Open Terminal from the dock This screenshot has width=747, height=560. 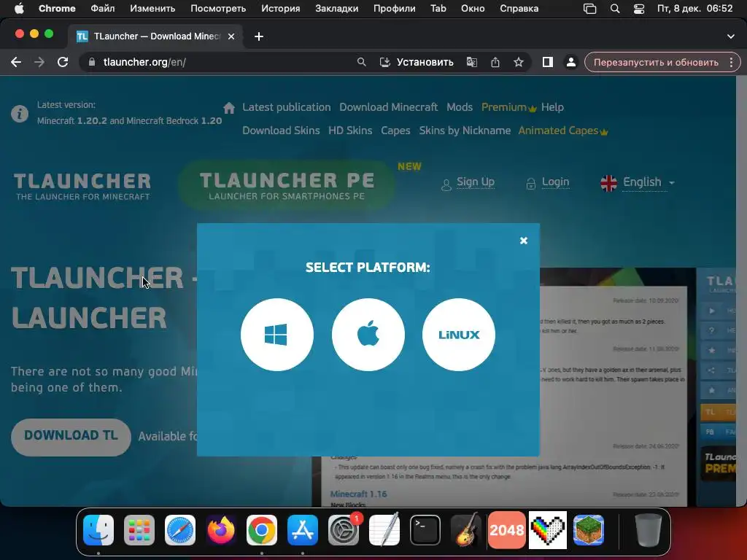click(x=425, y=530)
